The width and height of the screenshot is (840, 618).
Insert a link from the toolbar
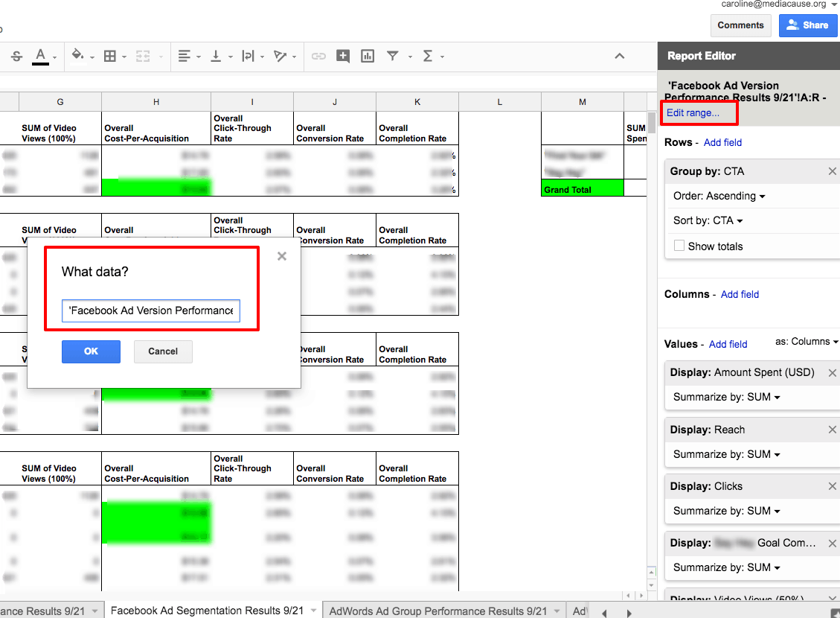[318, 56]
